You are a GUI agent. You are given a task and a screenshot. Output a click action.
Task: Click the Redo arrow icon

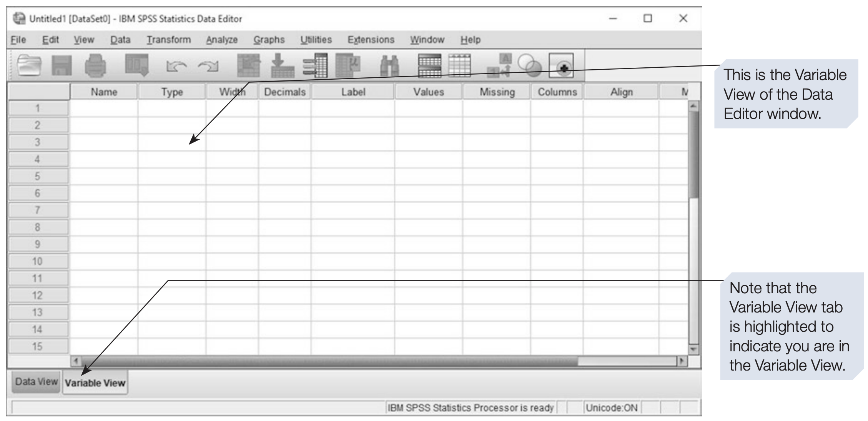tap(208, 67)
